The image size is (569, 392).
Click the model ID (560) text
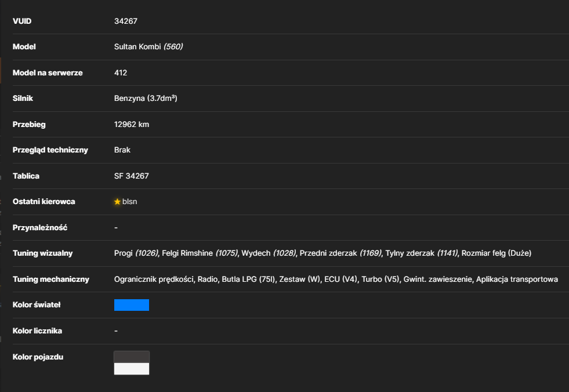click(x=173, y=47)
